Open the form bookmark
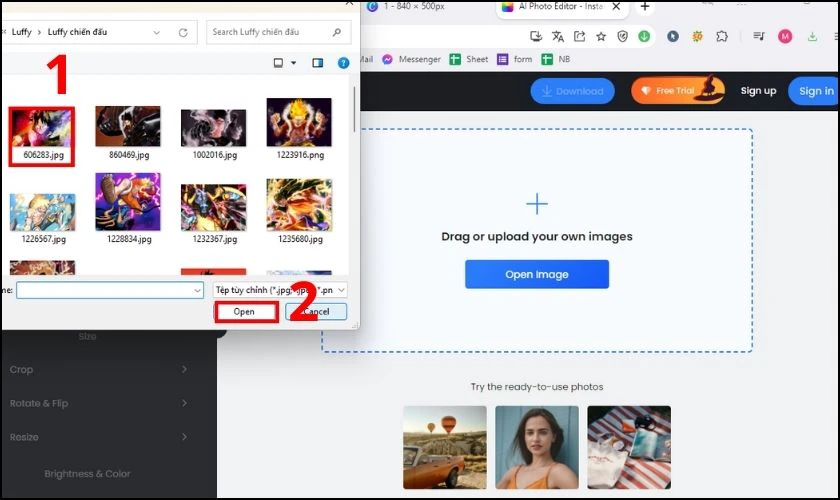The width and height of the screenshot is (840, 500). tap(515, 59)
